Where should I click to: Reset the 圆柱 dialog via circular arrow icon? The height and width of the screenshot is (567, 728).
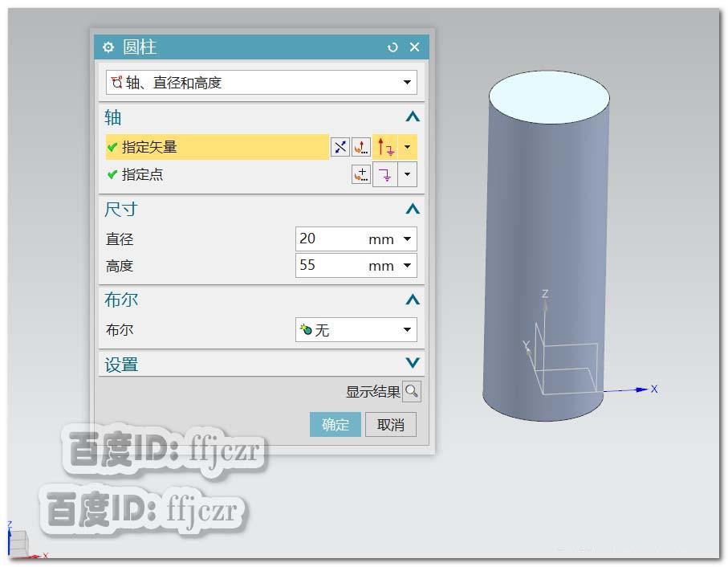(392, 47)
